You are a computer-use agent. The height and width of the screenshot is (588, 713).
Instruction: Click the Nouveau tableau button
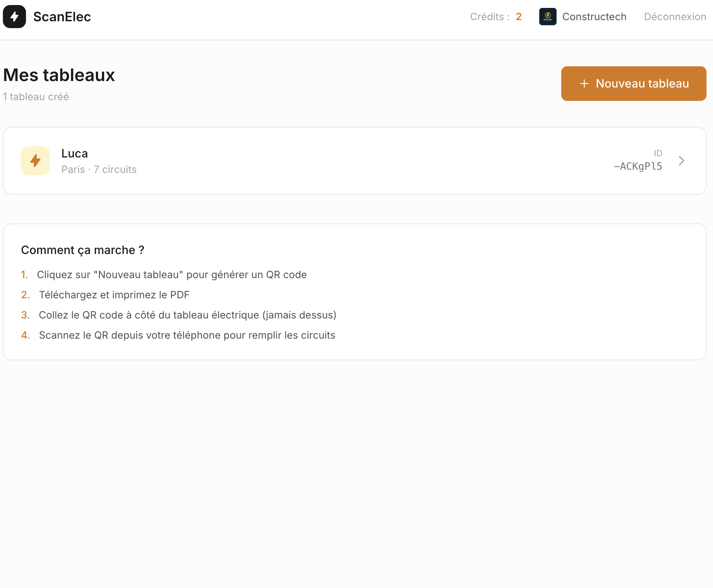pyautogui.click(x=634, y=83)
